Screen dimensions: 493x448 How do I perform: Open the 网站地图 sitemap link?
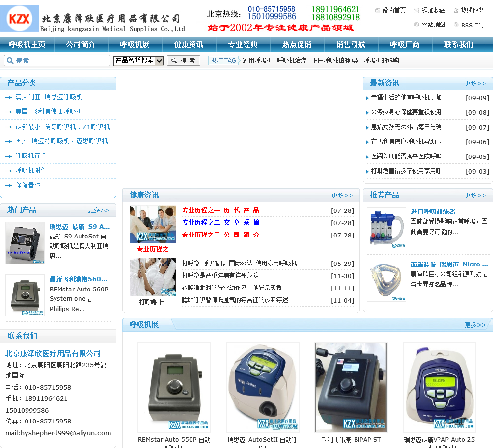point(433,25)
